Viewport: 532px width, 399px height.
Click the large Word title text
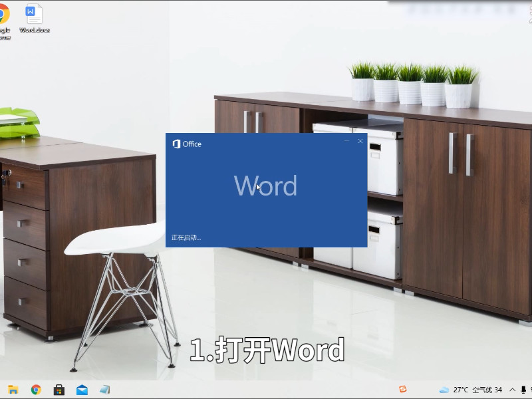(265, 186)
